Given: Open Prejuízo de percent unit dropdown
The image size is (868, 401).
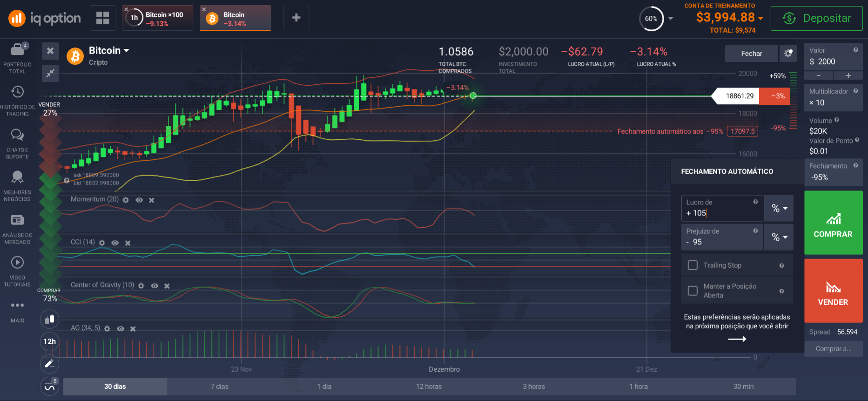Looking at the screenshot, I should point(779,237).
